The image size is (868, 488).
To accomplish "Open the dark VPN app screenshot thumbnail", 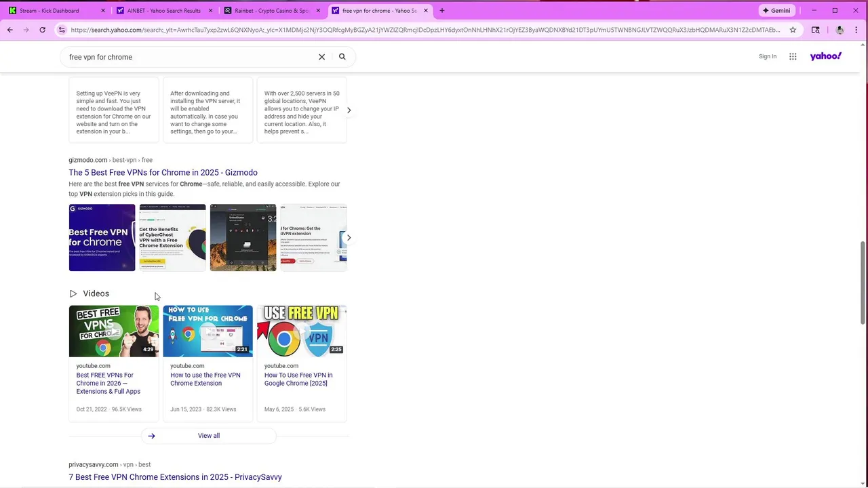I will click(x=243, y=237).
